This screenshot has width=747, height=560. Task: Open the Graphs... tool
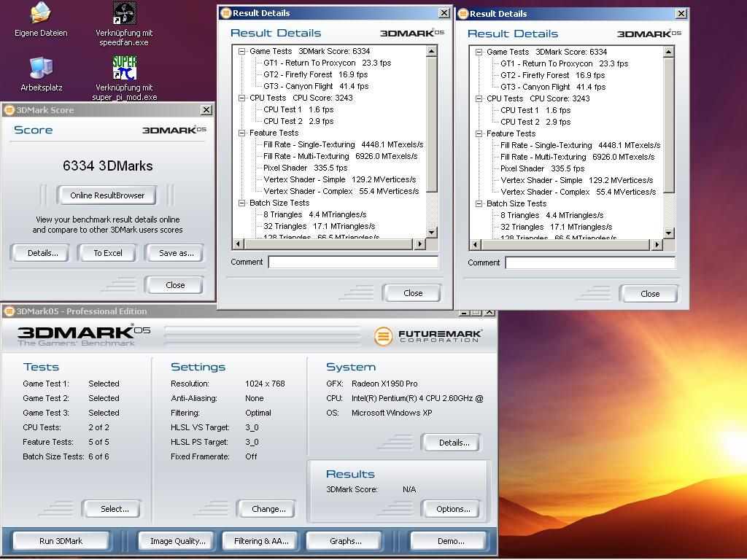(345, 541)
